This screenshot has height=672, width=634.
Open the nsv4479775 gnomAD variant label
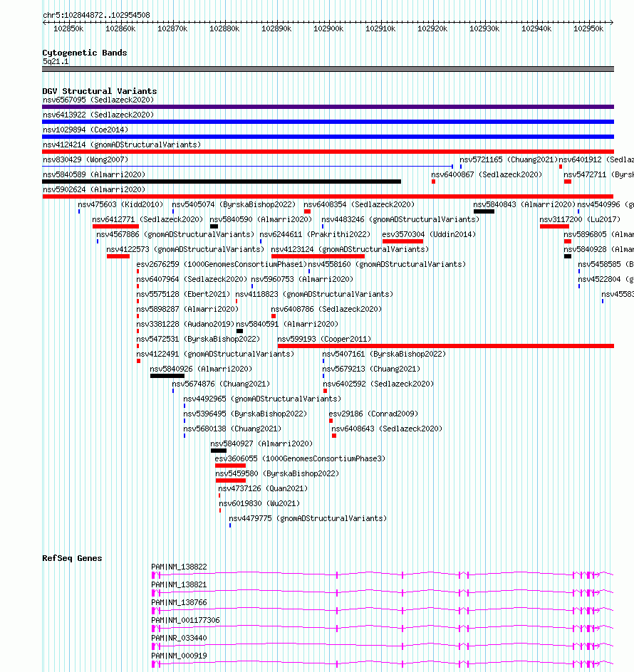point(308,518)
